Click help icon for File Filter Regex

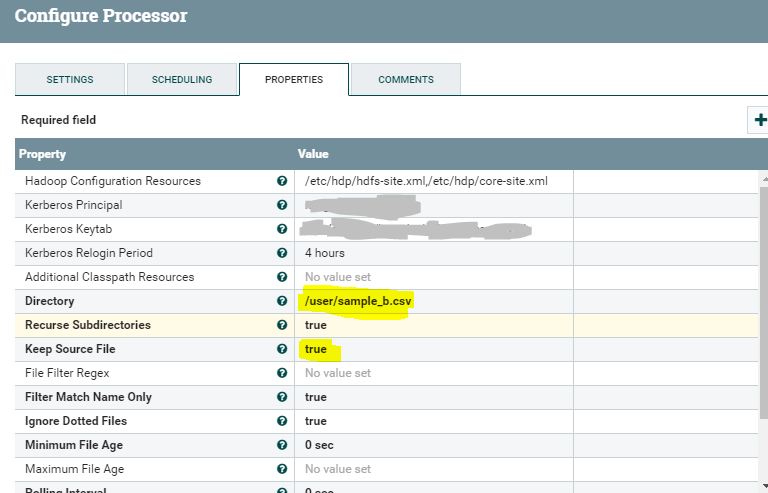(x=282, y=374)
